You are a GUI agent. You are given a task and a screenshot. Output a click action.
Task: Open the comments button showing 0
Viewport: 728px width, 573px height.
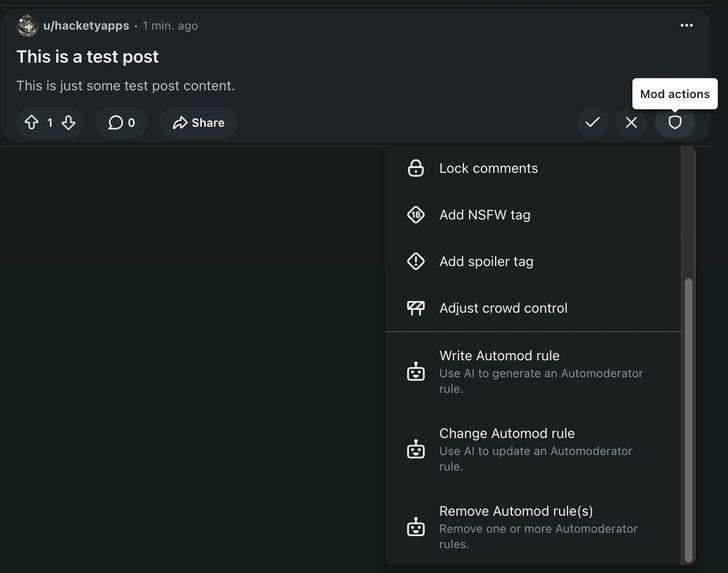122,123
